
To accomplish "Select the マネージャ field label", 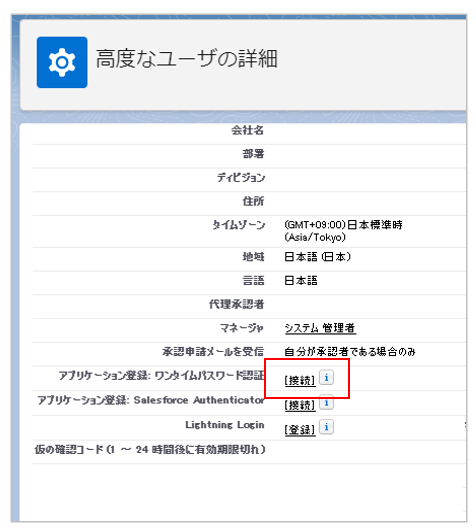I will coord(241,328).
